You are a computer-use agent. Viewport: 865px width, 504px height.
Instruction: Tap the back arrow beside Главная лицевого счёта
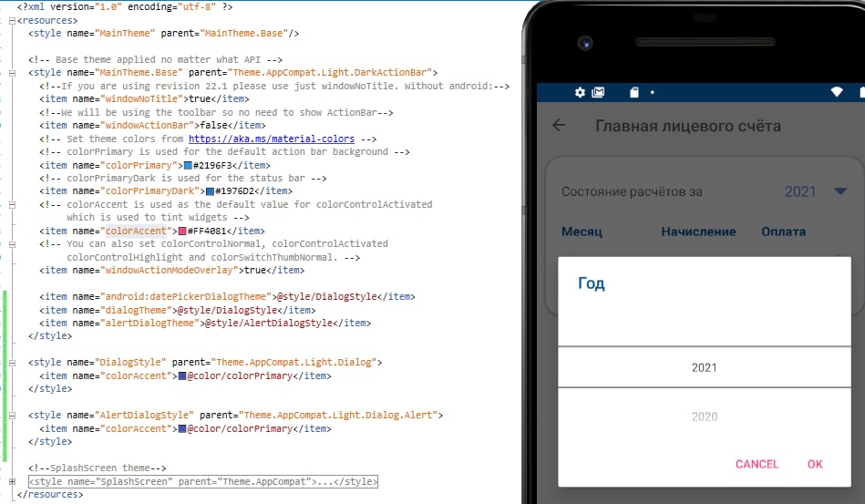coord(559,125)
